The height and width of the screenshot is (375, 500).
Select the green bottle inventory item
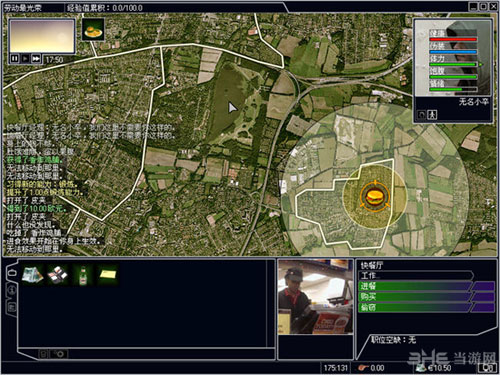pyautogui.click(x=83, y=275)
